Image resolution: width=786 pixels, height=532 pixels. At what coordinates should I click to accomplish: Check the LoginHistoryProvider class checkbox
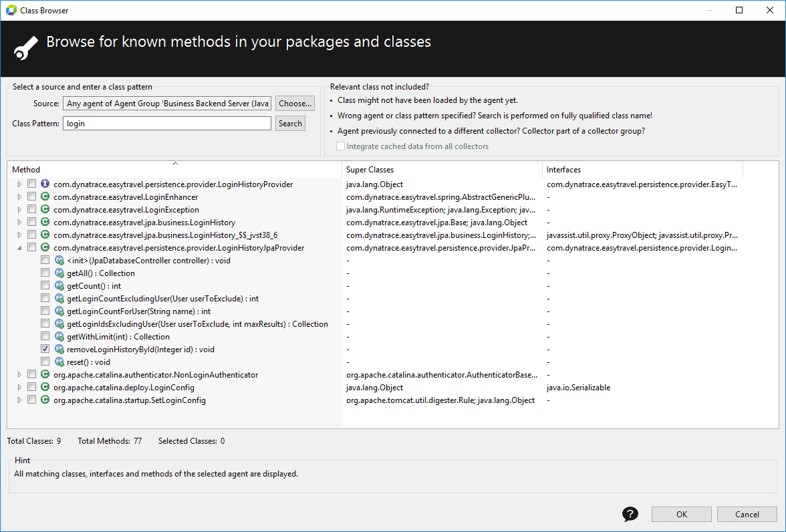click(31, 184)
